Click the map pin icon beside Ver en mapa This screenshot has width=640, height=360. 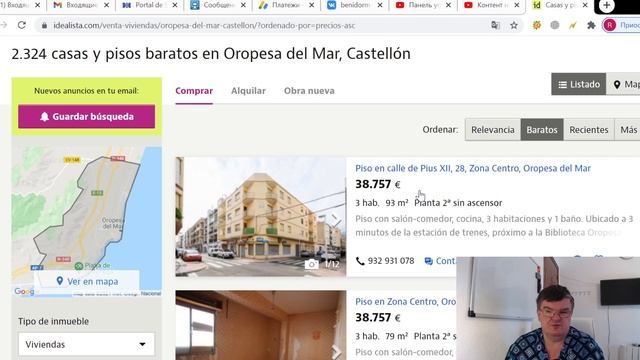60,281
